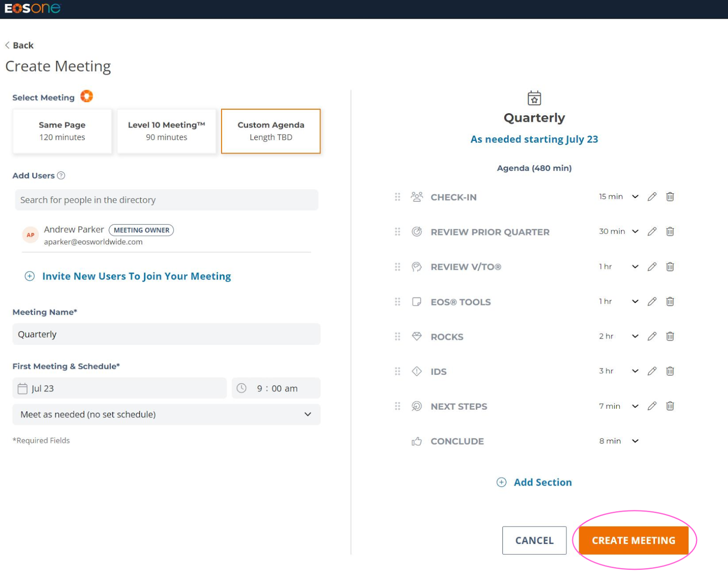The height and width of the screenshot is (577, 728).
Task: Click the CREATE MEETING button
Action: coord(634,541)
